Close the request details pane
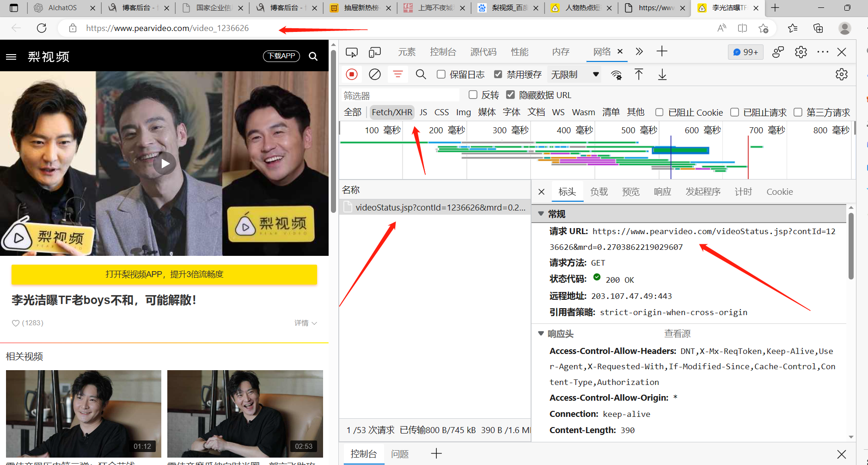The width and height of the screenshot is (868, 465). (542, 192)
